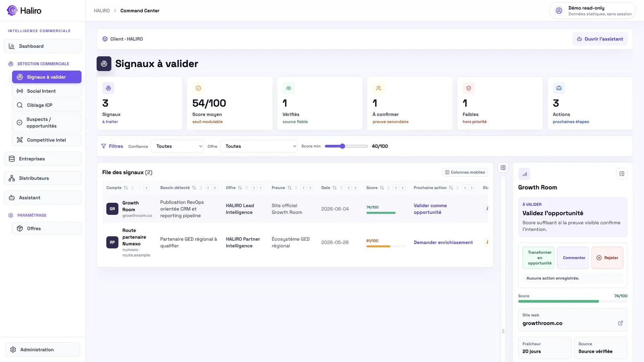Sort by Compte column

(126, 188)
